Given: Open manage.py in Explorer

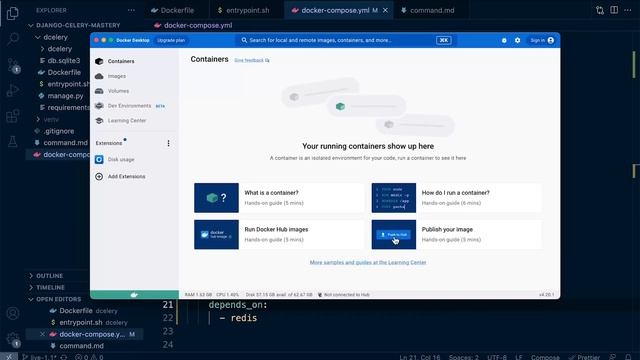Looking at the screenshot, I should tap(65, 96).
